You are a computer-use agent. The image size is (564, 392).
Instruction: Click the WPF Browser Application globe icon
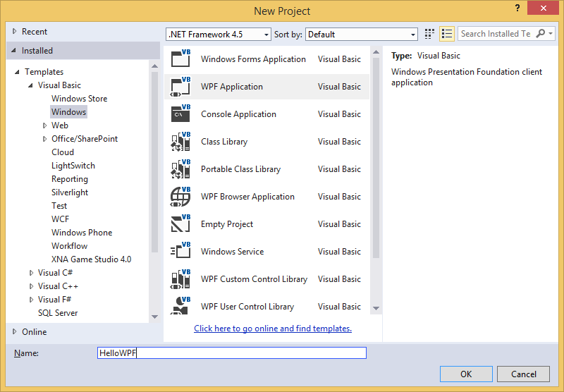point(180,197)
